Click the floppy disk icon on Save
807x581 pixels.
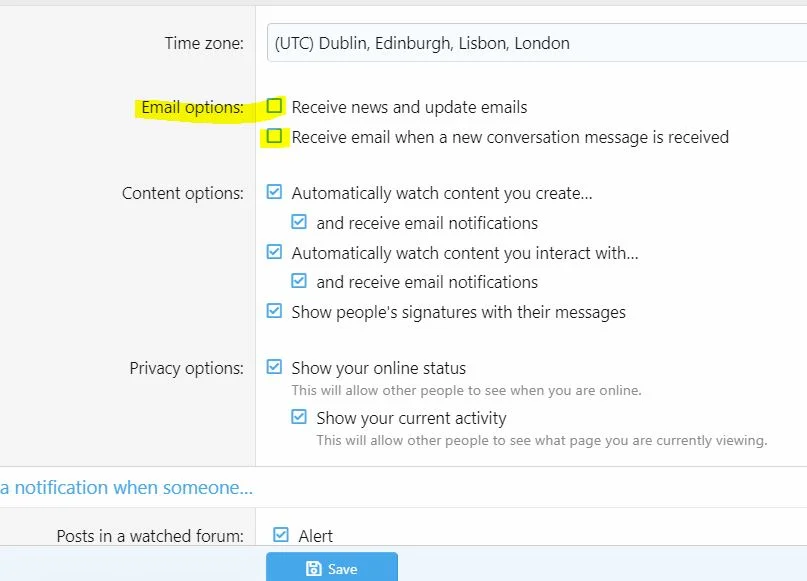pos(314,569)
